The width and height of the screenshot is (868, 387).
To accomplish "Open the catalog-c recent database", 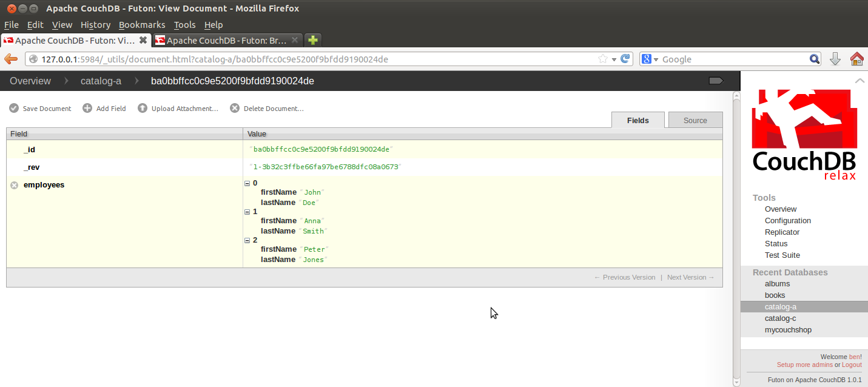I will [x=781, y=318].
